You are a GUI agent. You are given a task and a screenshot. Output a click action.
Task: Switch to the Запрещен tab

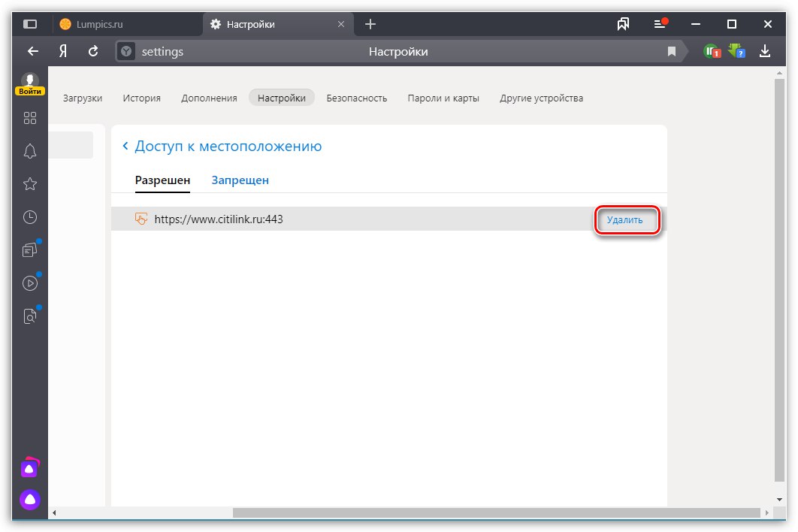240,180
